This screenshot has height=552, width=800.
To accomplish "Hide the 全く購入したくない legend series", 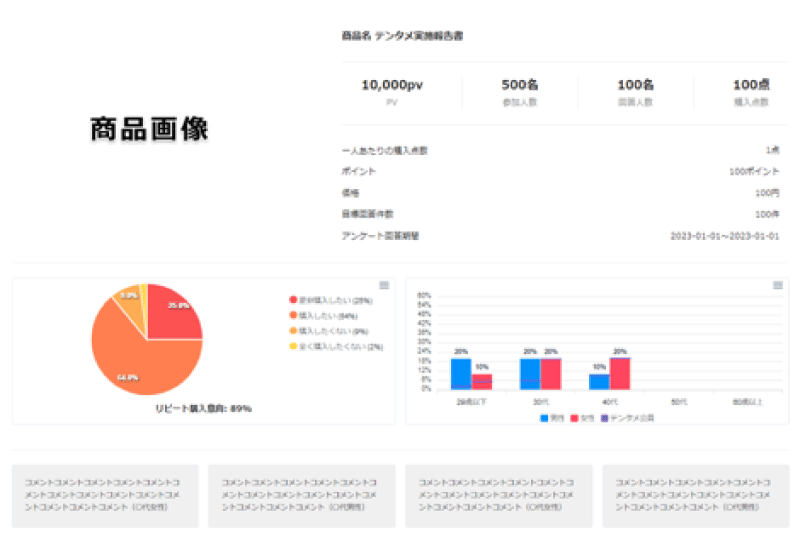I will [x=329, y=346].
